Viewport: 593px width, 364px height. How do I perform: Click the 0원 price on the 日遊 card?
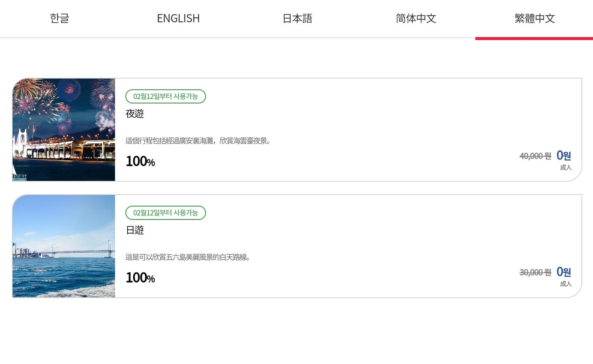[564, 272]
